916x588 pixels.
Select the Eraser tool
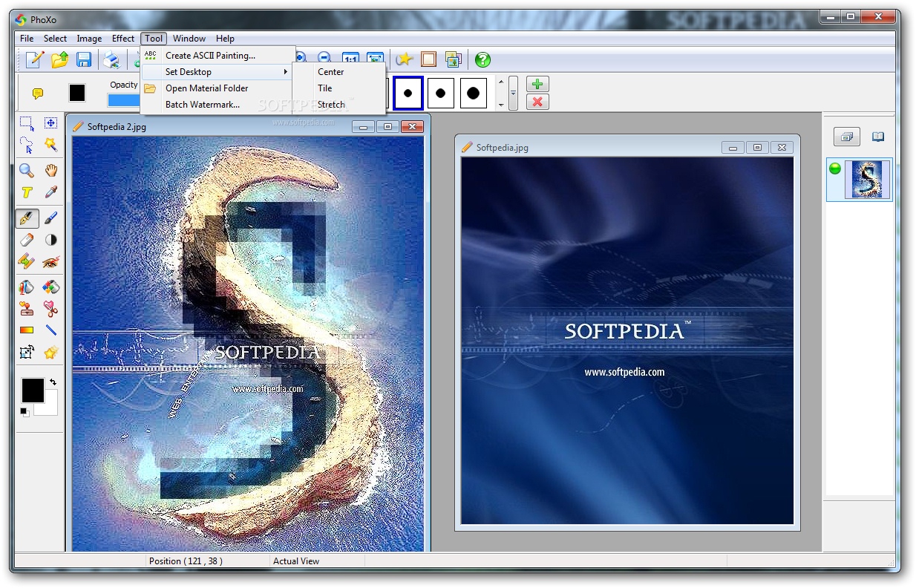(x=27, y=240)
